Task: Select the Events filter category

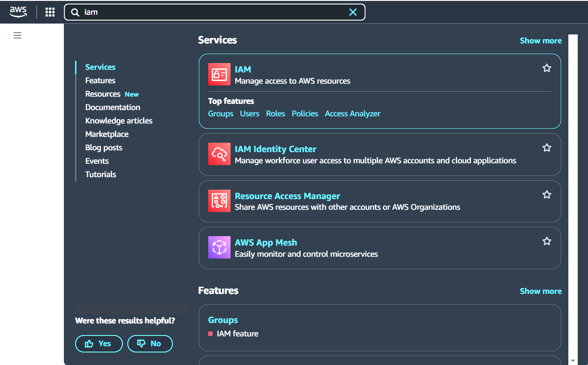Action: 97,161
